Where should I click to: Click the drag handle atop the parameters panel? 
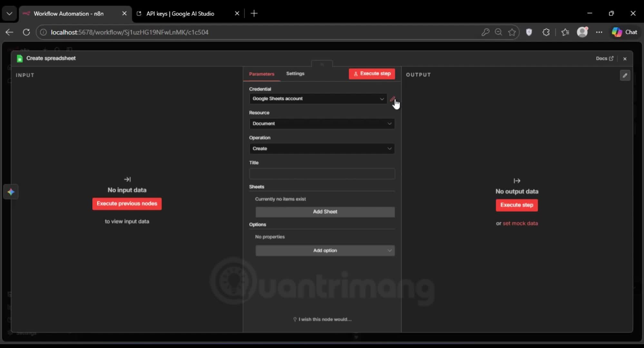[x=322, y=64]
